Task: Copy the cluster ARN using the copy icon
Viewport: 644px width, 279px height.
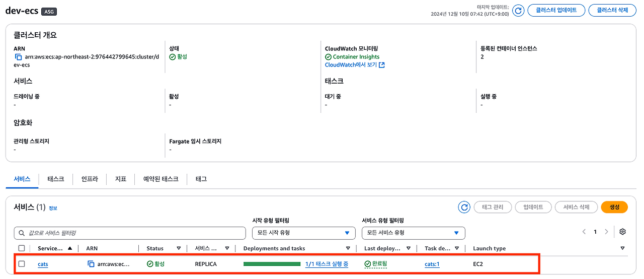Action: tap(19, 57)
